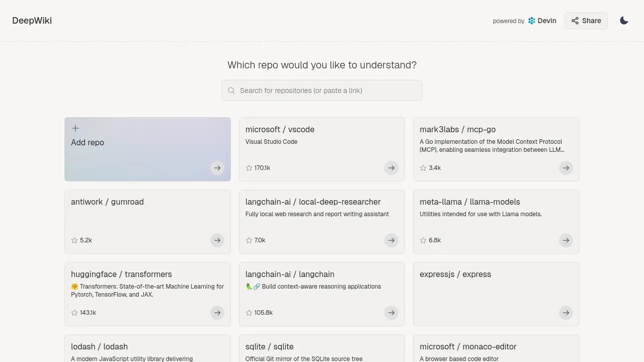Viewport: 644px width, 362px height.
Task: Select the expressjs / express title
Action: (455, 274)
